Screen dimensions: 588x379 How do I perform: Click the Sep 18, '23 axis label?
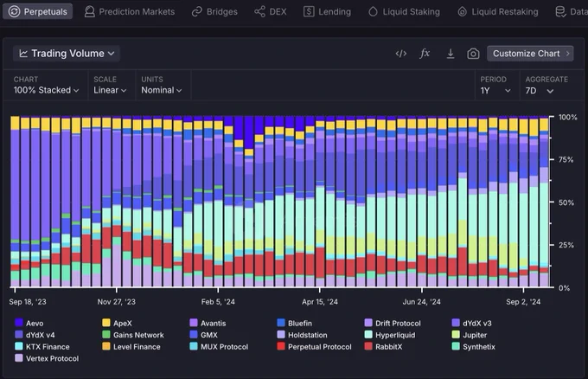coord(28,302)
